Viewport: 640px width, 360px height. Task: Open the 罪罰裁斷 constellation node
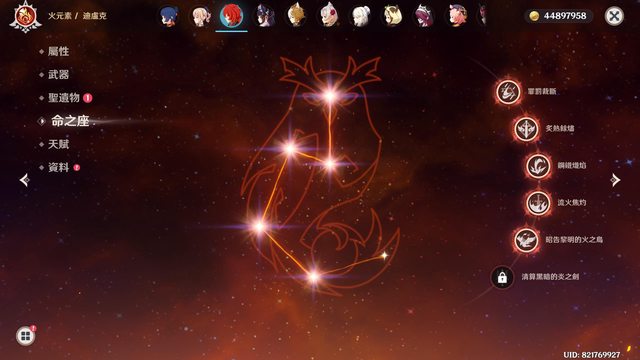(508, 91)
